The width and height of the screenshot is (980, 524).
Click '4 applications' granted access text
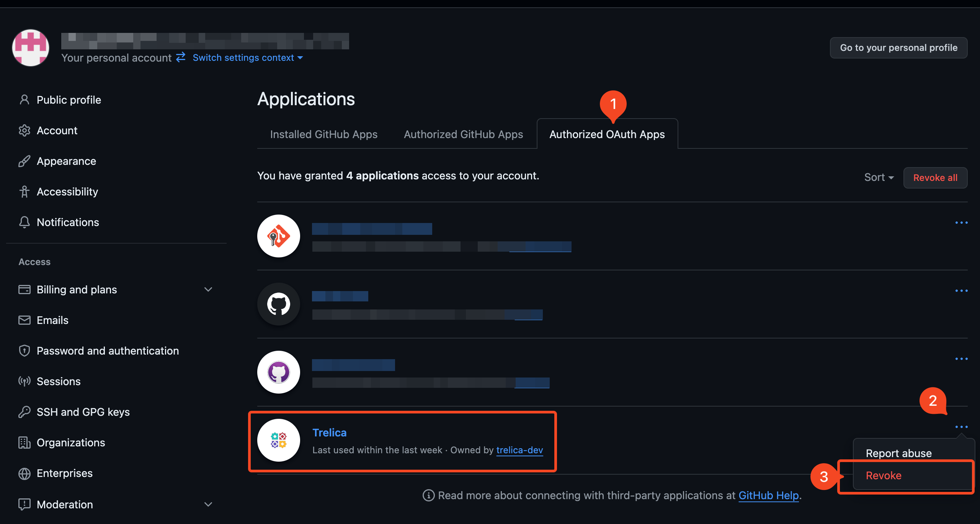point(382,176)
